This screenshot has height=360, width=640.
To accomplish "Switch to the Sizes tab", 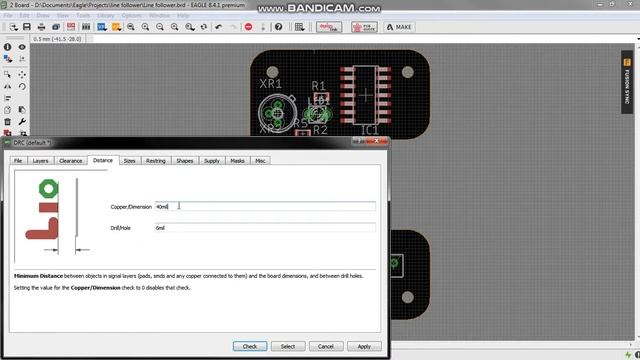I will point(129,161).
